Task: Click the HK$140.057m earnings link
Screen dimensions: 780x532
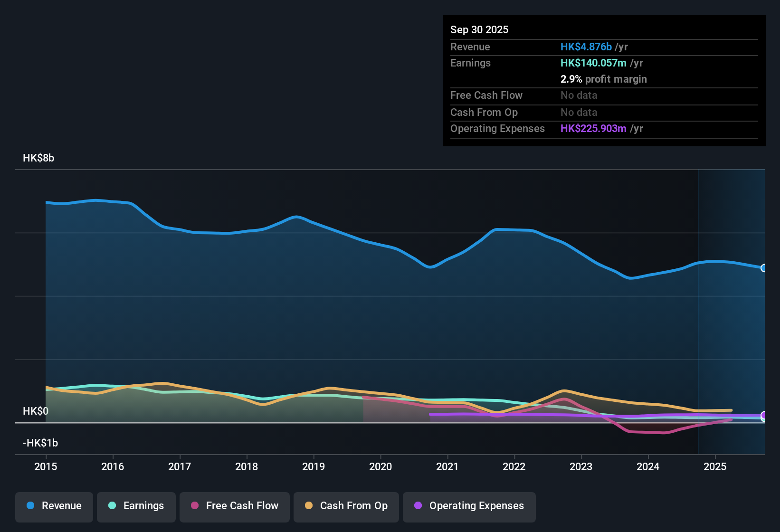Action: coord(593,63)
